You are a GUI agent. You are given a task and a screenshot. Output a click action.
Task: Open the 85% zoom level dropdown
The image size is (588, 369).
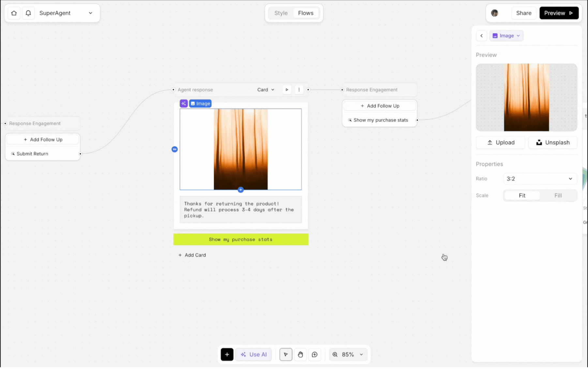coord(348,355)
